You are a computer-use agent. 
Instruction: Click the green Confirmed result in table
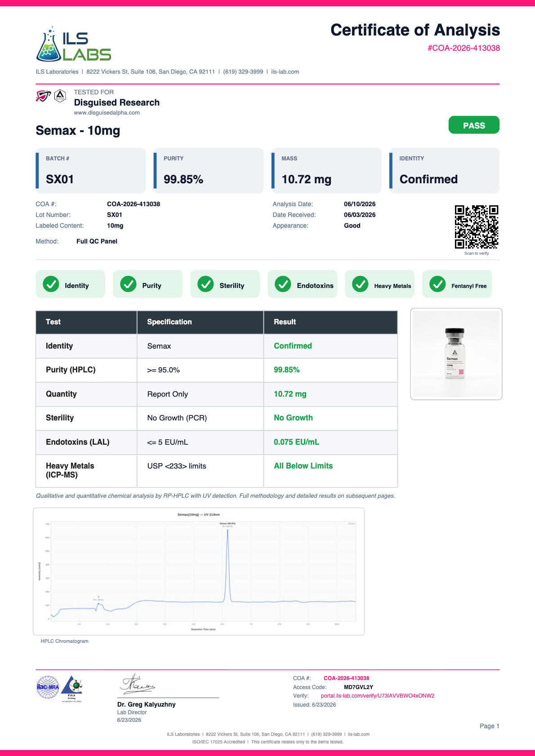coord(293,346)
